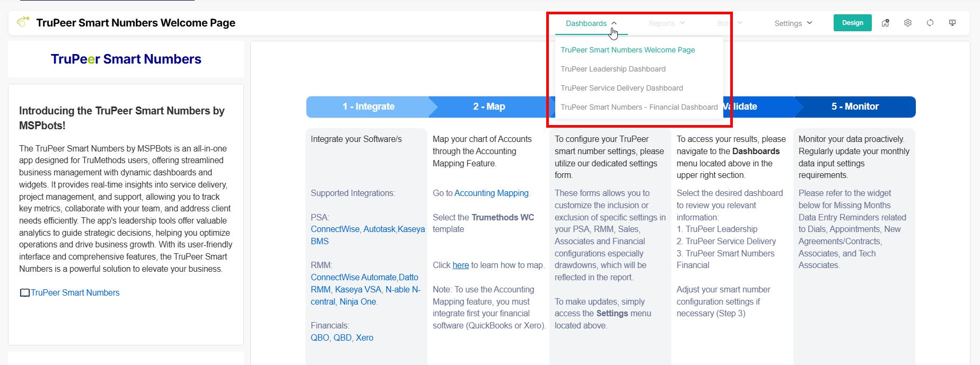Expand the Reports dropdown
This screenshot has width=980, height=365.
[667, 23]
